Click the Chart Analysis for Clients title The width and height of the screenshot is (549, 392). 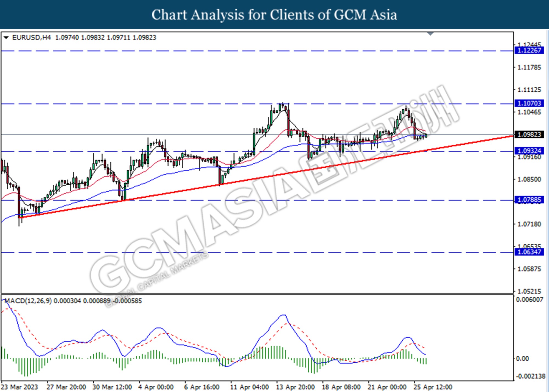point(274,15)
